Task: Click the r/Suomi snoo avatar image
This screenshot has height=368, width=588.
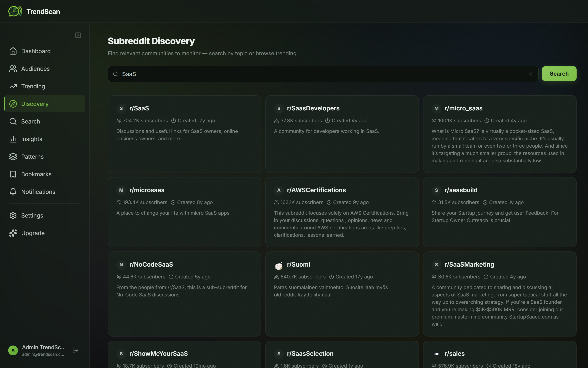Action: point(279,265)
